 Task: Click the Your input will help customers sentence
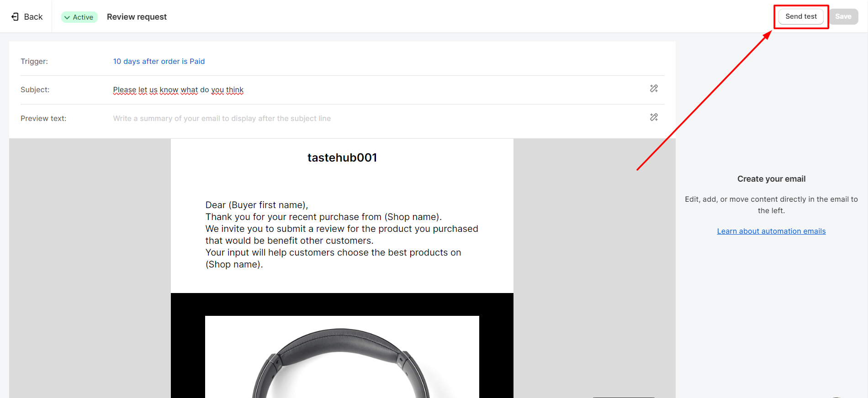pyautogui.click(x=333, y=258)
